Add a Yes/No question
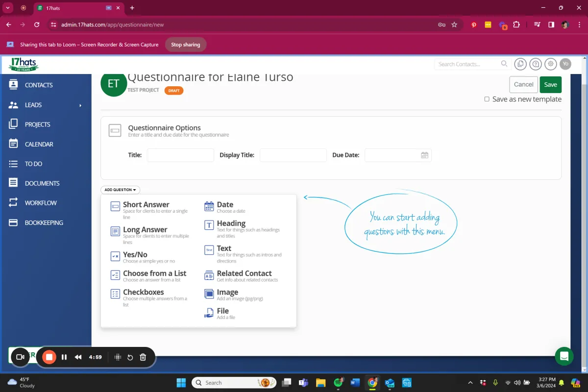This screenshot has height=392, width=588. click(x=143, y=257)
